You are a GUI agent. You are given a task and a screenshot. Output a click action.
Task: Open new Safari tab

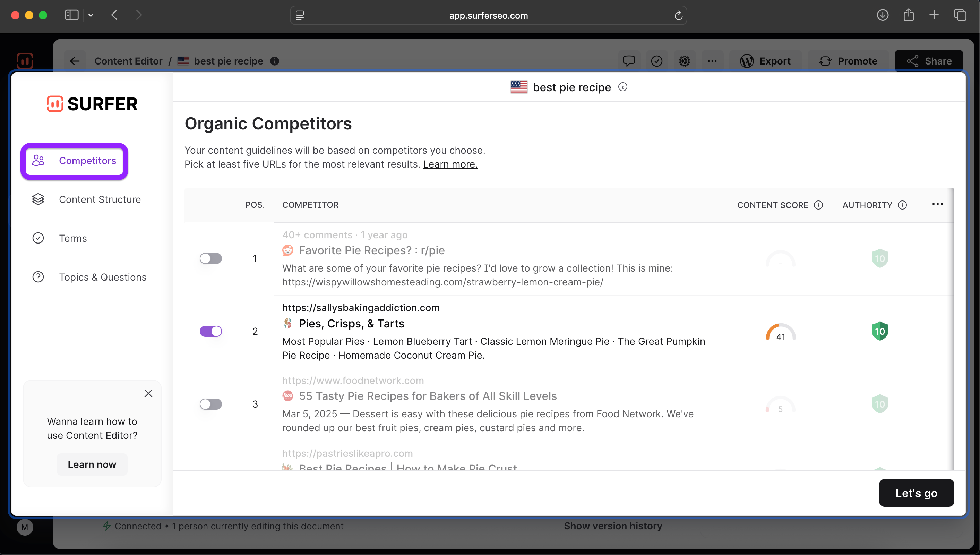pyautogui.click(x=934, y=15)
